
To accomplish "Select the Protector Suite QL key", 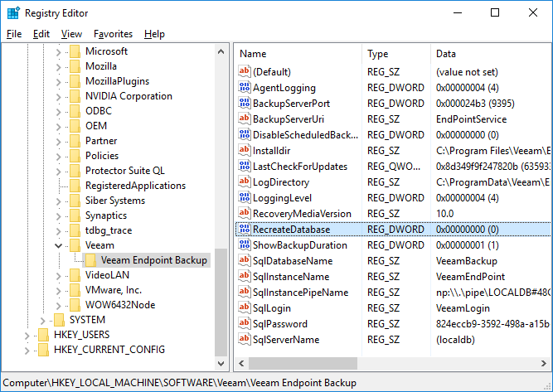I will pyautogui.click(x=125, y=171).
